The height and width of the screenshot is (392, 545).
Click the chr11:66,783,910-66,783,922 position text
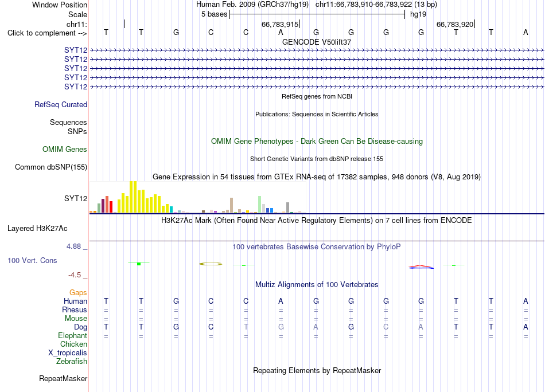click(364, 5)
